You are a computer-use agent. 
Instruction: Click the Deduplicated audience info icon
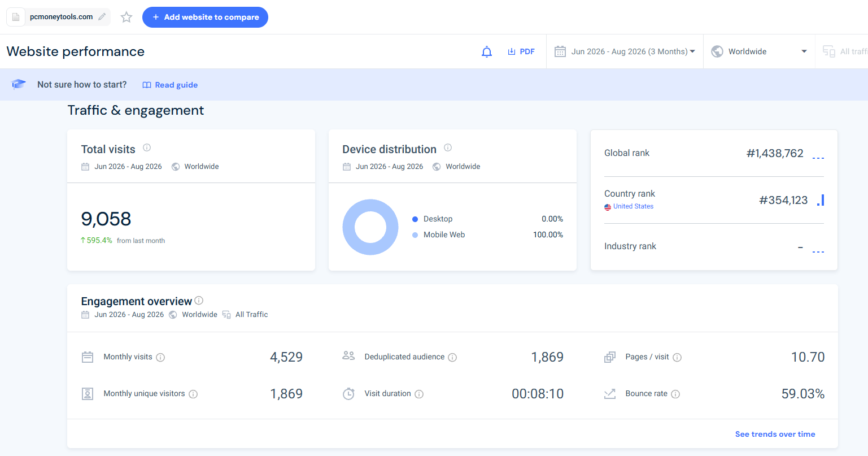pos(452,357)
